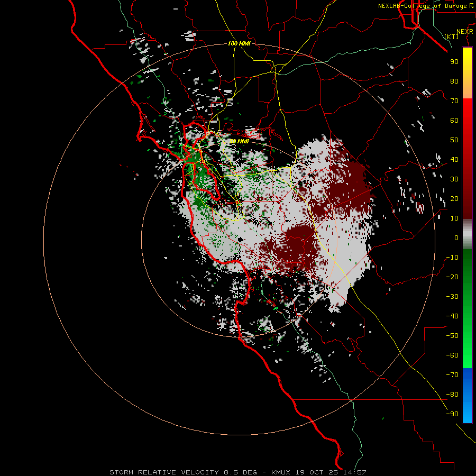The width and height of the screenshot is (476, 476).
Task: Select the Storm Relative Velocity caption at the bottom
Action: (237, 472)
